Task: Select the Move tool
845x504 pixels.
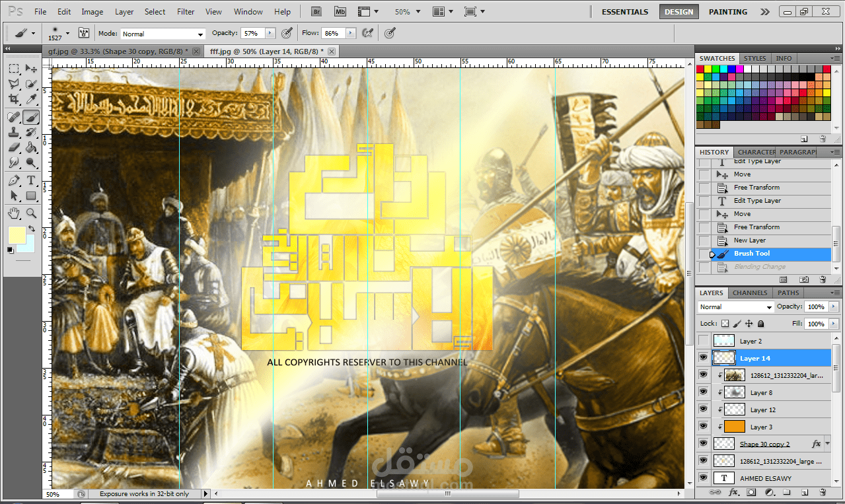Action: [31, 69]
